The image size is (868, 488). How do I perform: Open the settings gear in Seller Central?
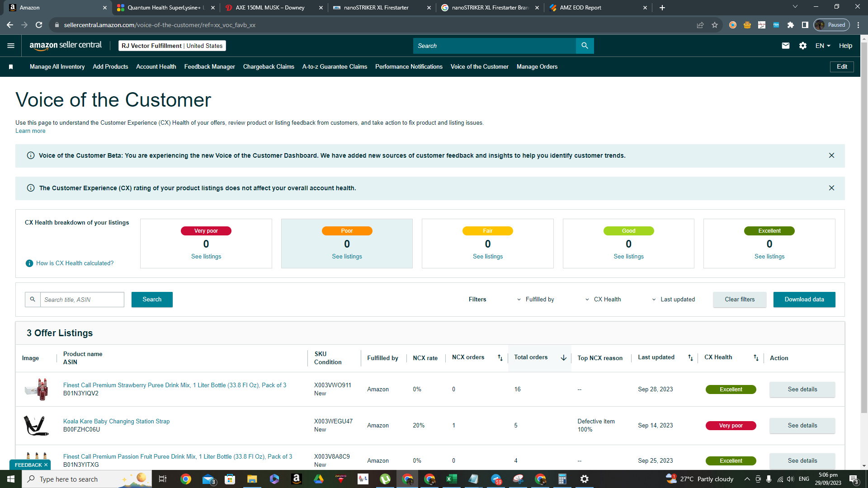coord(803,46)
